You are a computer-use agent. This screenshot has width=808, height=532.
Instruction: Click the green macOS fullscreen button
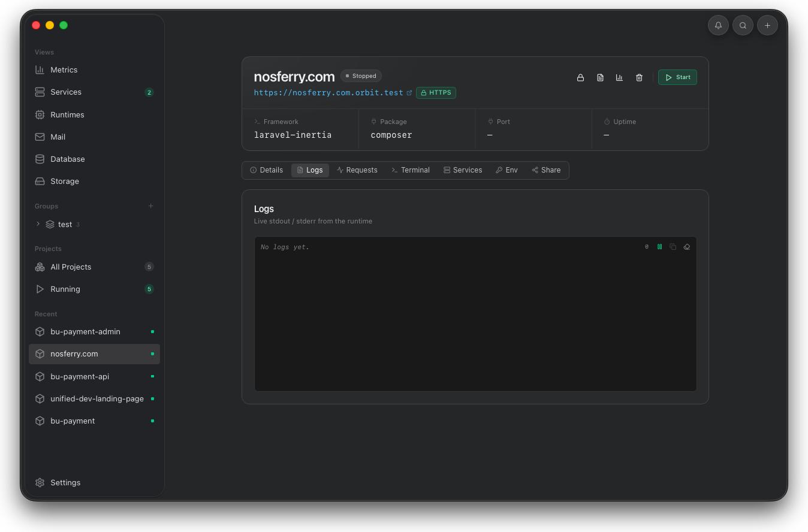tap(64, 25)
